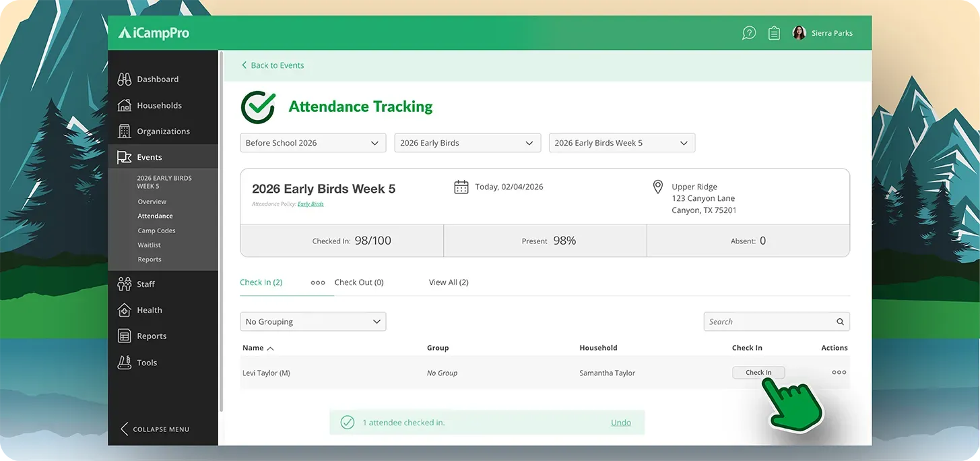Undo the last attendee check-in
Image resolution: width=980 pixels, height=461 pixels.
click(620, 422)
